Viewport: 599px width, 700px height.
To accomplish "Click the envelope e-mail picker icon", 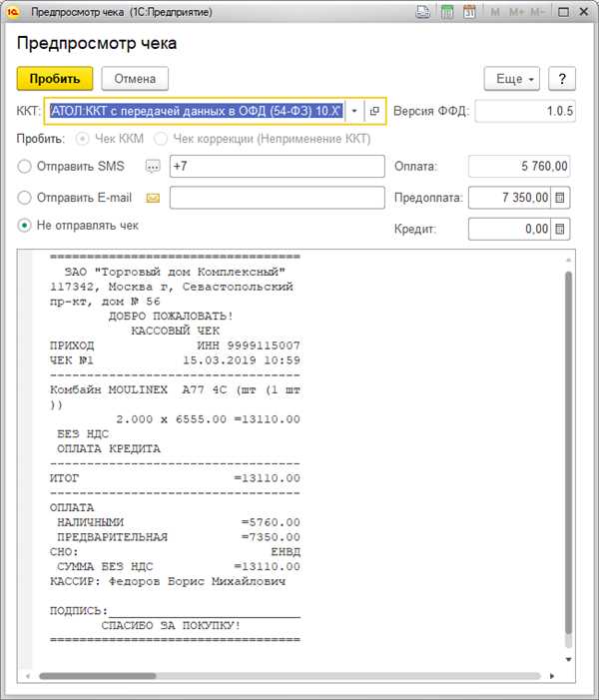I will (153, 198).
